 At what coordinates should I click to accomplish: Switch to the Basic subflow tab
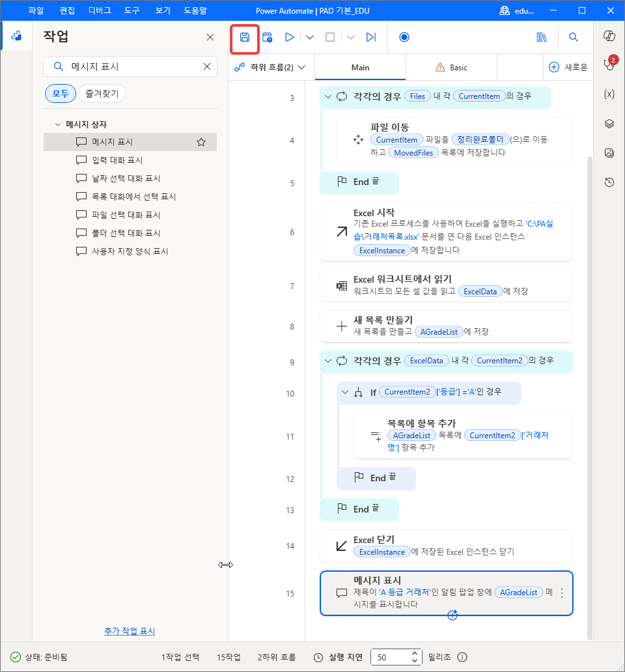tap(452, 67)
